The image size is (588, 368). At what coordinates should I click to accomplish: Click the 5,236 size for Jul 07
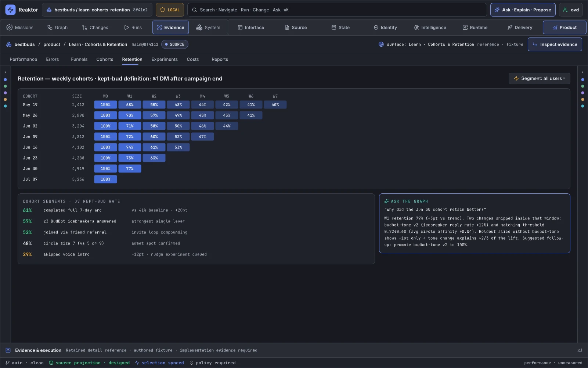(x=78, y=179)
